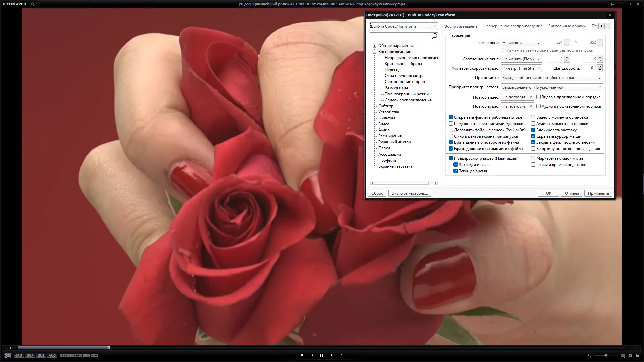Enable 'Видео с момента остановки' checkbox
Image resolution: width=644 pixels, height=362 pixels.
coord(533,117)
